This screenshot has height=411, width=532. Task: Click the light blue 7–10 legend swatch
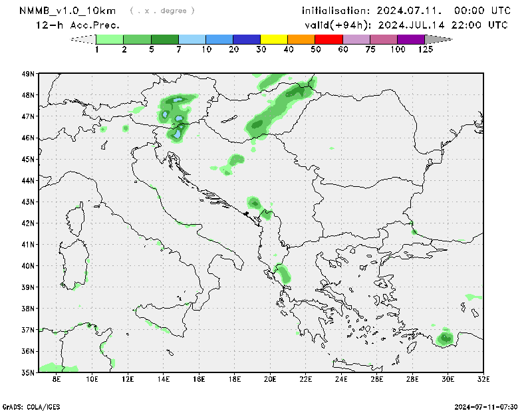click(192, 39)
